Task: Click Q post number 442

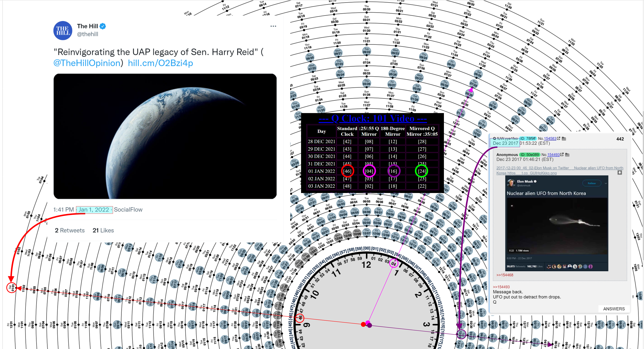Action: 620,139
